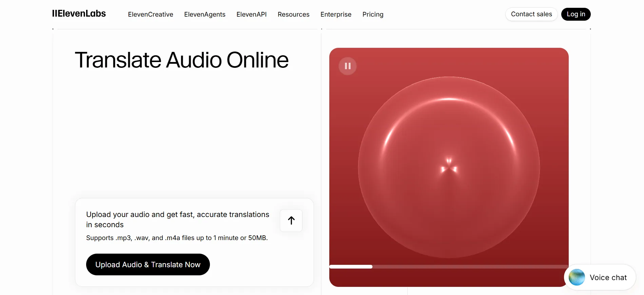The image size is (644, 295).
Task: Open the Resources menu
Action: 294,14
